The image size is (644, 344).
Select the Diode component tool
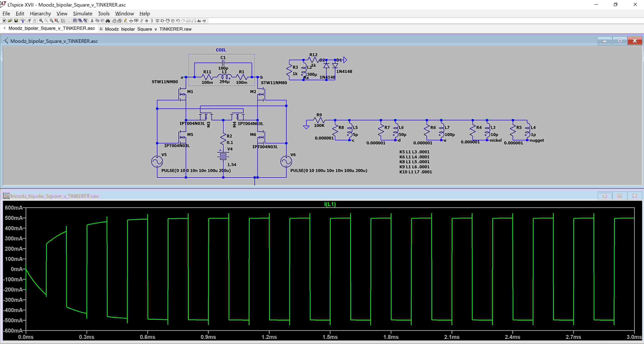(x=157, y=21)
